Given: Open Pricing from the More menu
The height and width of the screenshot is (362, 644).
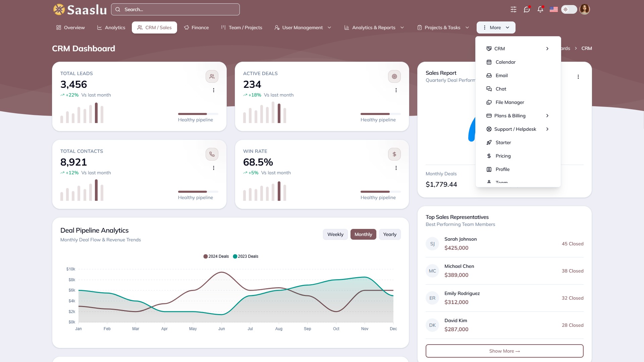Looking at the screenshot, I should pos(518,156).
